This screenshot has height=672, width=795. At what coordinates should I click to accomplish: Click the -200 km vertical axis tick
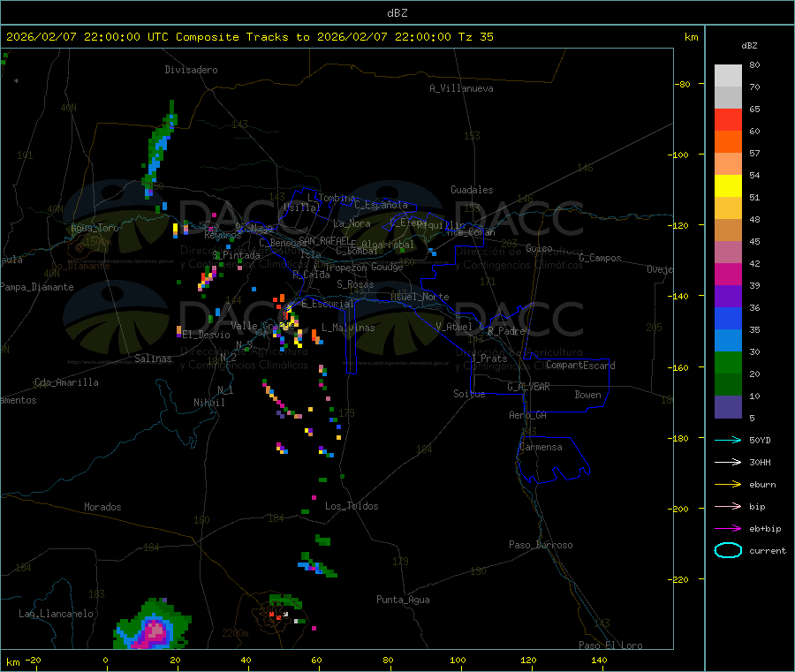679,509
